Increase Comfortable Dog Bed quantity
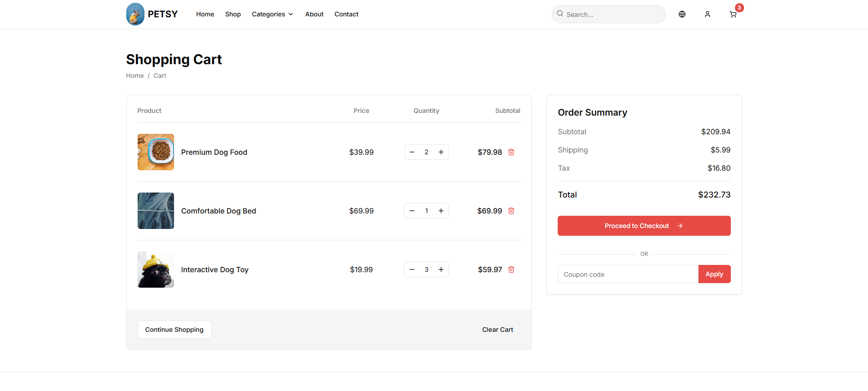The height and width of the screenshot is (391, 868). coord(441,211)
